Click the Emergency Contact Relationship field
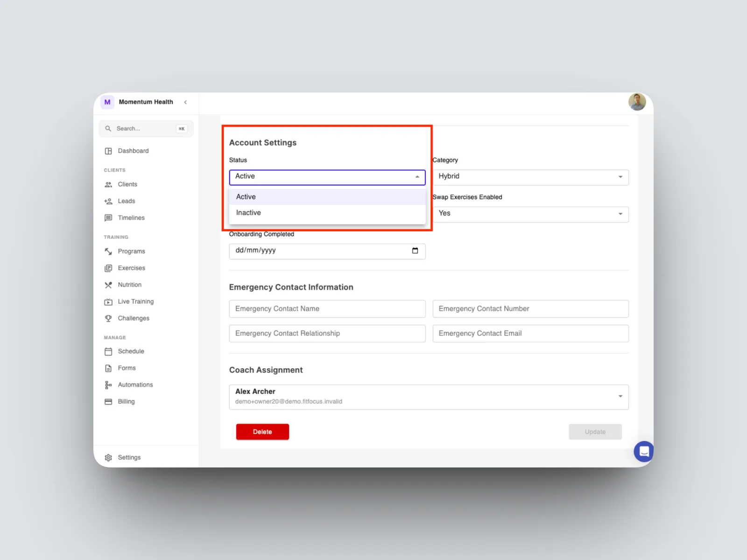Screen dimensions: 747x560 point(327,334)
